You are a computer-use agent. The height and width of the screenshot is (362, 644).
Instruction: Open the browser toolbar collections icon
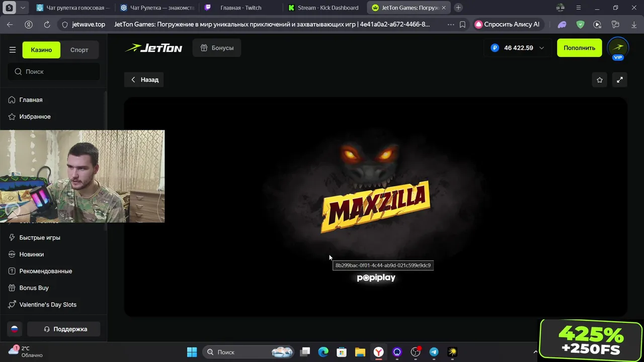pyautogui.click(x=615, y=24)
